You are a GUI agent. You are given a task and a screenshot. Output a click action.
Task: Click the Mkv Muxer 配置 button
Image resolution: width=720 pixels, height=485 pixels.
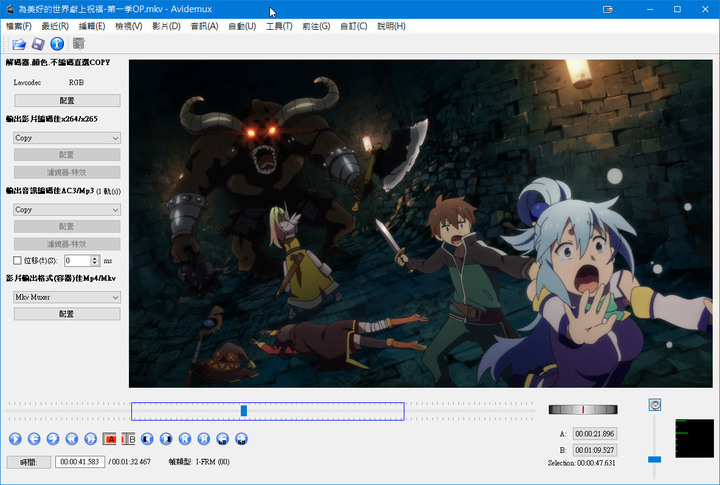click(x=67, y=314)
